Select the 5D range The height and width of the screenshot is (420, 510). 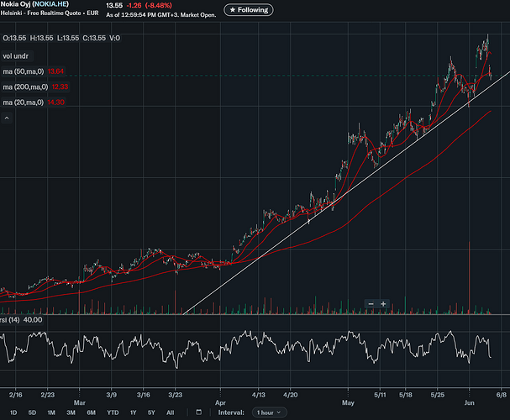point(32,412)
